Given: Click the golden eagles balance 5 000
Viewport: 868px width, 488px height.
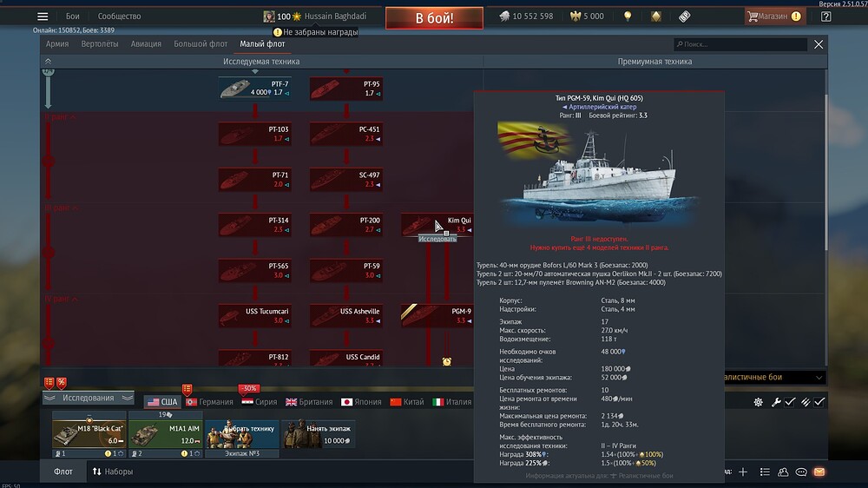Looking at the screenshot, I should point(588,16).
